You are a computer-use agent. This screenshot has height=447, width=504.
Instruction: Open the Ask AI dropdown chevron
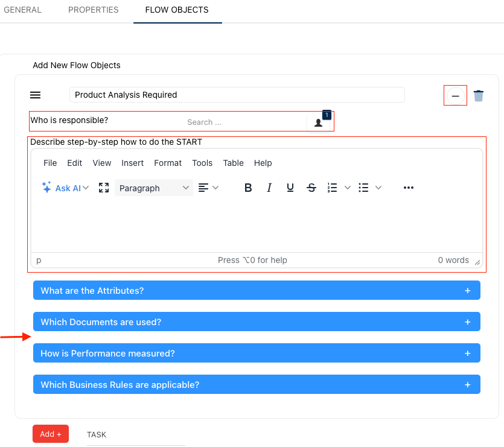tap(86, 188)
